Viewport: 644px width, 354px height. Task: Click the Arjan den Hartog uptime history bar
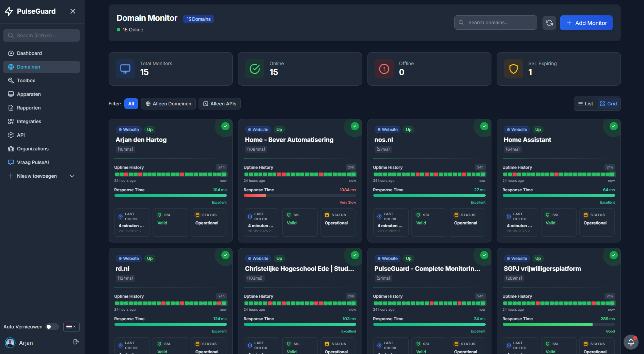(171, 174)
